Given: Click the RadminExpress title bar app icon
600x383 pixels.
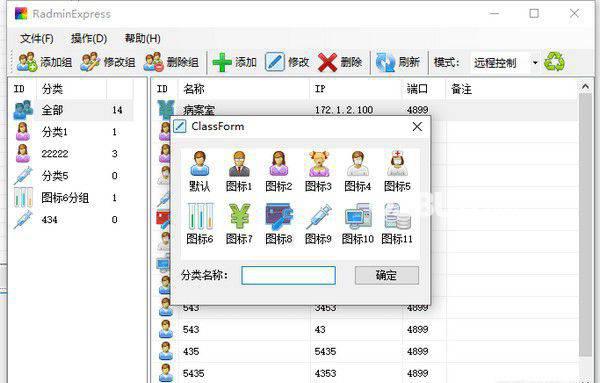Looking at the screenshot, I should 21,14.
